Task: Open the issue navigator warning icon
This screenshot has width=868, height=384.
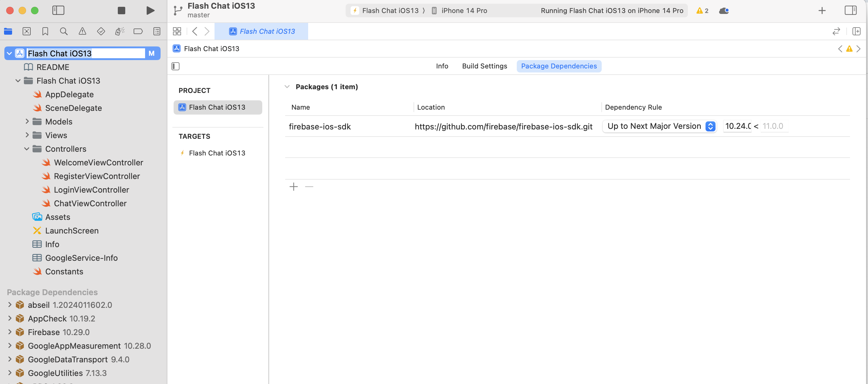Action: pos(82,31)
